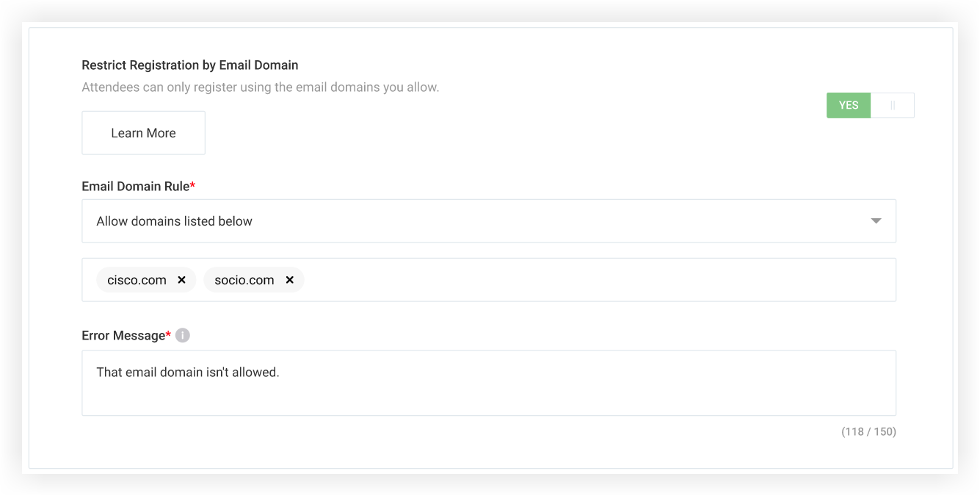Remove the cisco.com domain chip
The width and height of the screenshot is (980, 496).
181,279
